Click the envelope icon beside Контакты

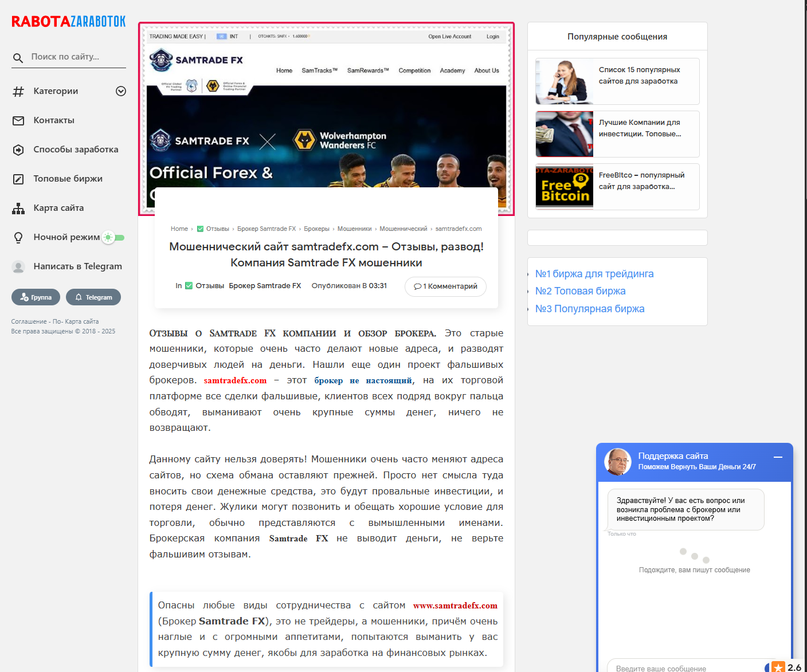click(x=18, y=121)
